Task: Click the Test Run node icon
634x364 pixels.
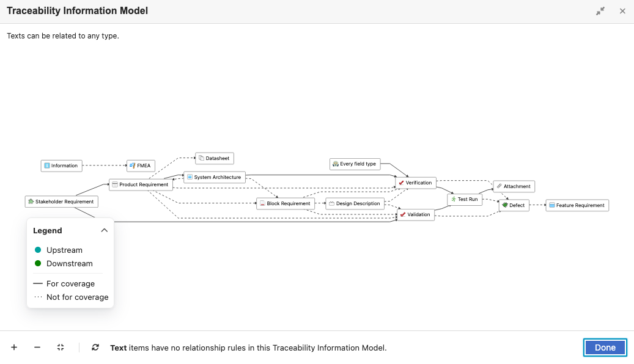Action: pyautogui.click(x=454, y=199)
